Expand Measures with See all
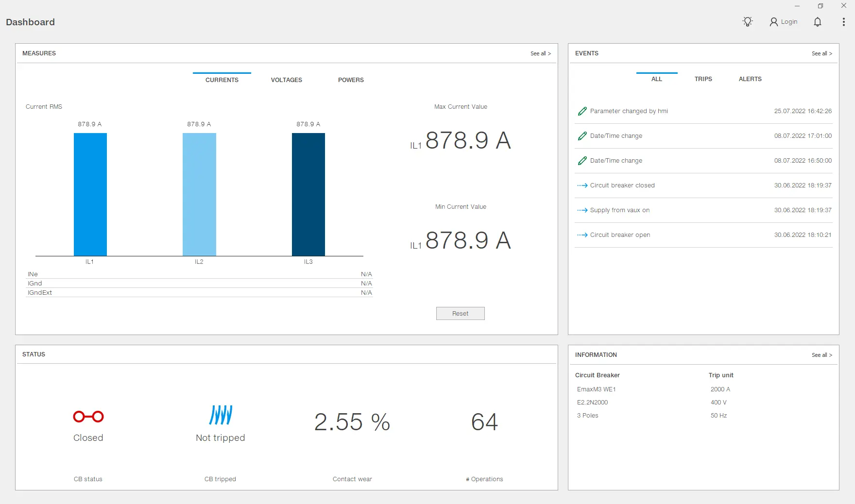The height and width of the screenshot is (504, 855). click(x=540, y=53)
